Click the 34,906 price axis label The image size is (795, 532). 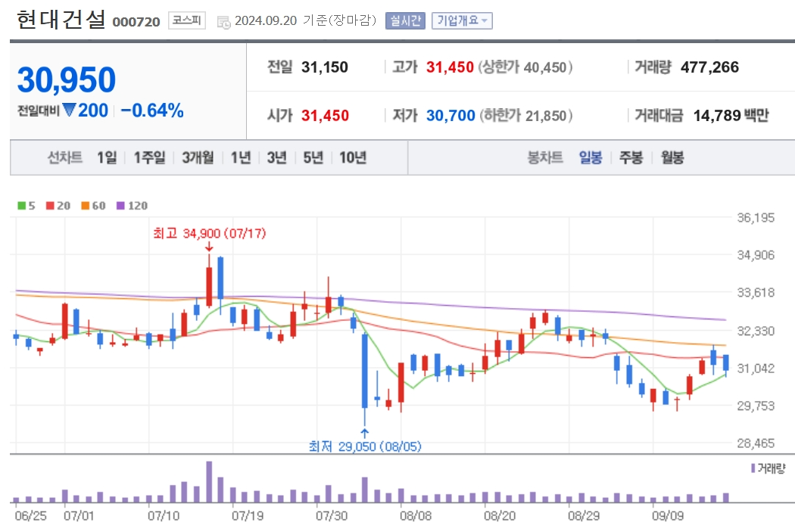[x=756, y=255]
